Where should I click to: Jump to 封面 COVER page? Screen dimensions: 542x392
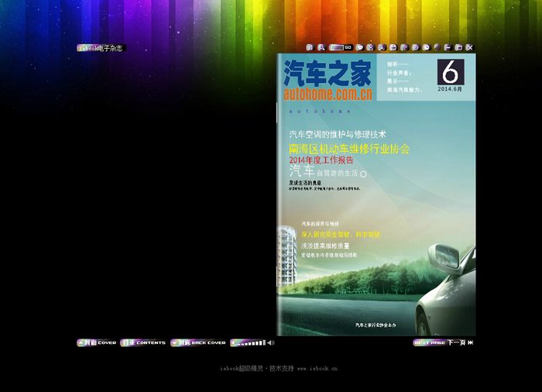[97, 342]
